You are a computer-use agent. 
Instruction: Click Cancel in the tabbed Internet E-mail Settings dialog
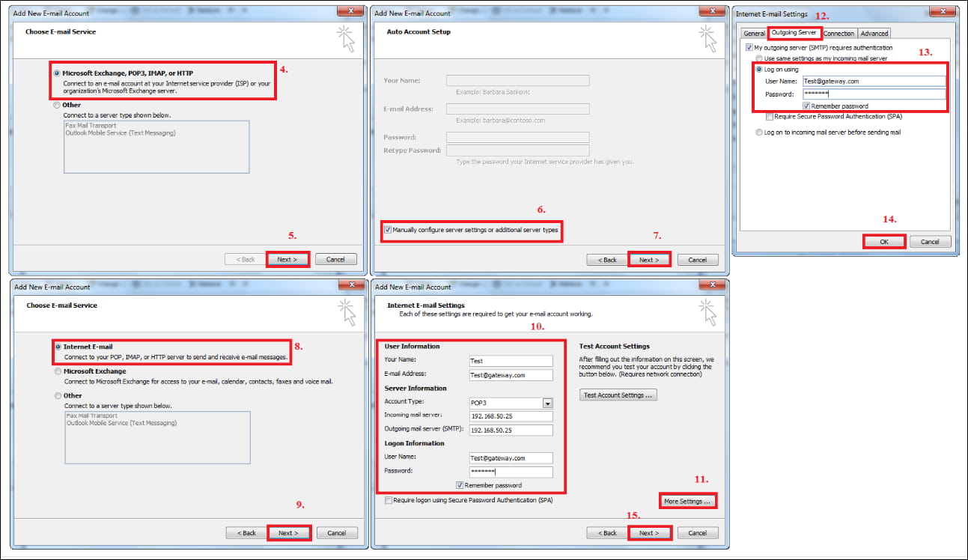click(931, 242)
